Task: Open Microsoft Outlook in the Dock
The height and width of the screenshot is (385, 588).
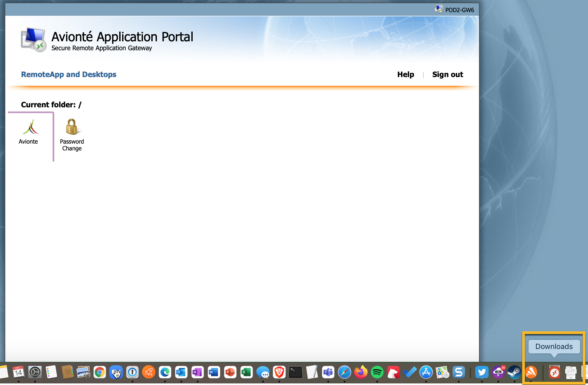Action: [x=181, y=372]
